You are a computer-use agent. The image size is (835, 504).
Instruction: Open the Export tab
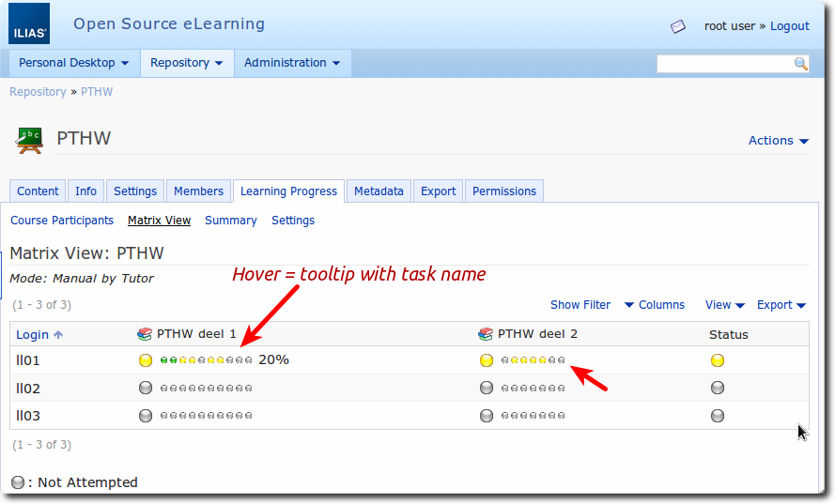tap(439, 191)
